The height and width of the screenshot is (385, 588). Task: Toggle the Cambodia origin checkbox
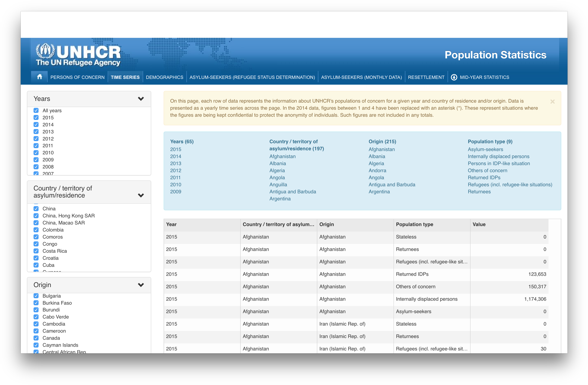point(36,324)
